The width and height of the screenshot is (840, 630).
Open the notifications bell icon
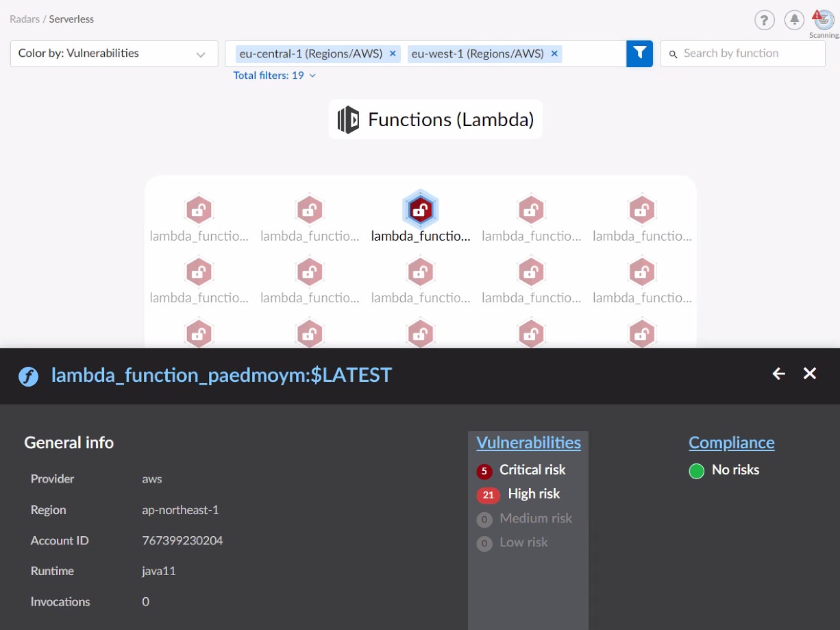pyautogui.click(x=794, y=20)
